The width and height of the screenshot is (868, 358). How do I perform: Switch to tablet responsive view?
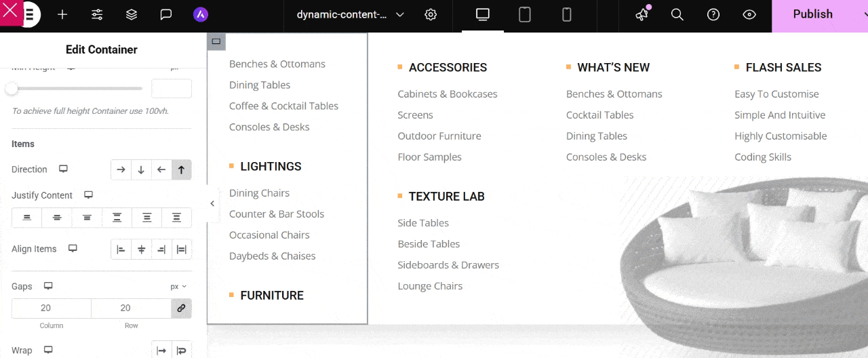pyautogui.click(x=524, y=15)
